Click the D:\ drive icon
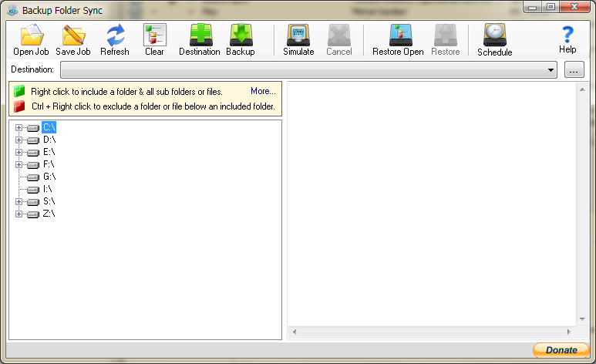The width and height of the screenshot is (596, 364). [x=33, y=140]
